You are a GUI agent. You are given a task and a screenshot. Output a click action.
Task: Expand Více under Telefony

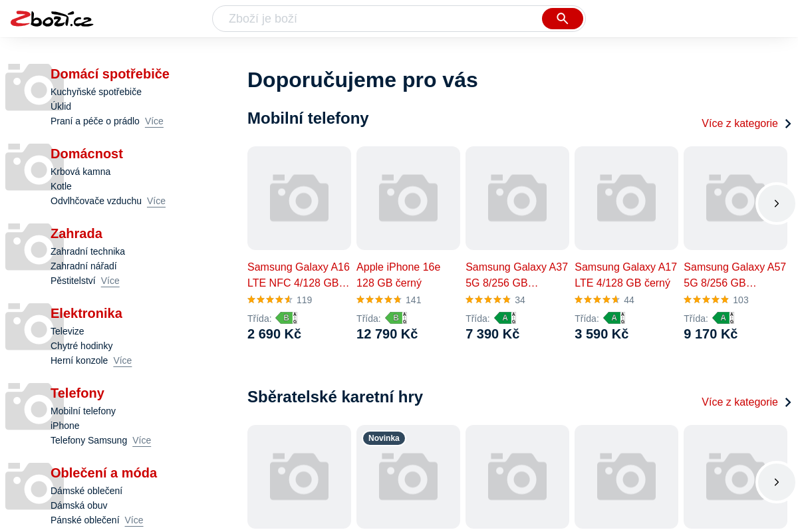142,440
